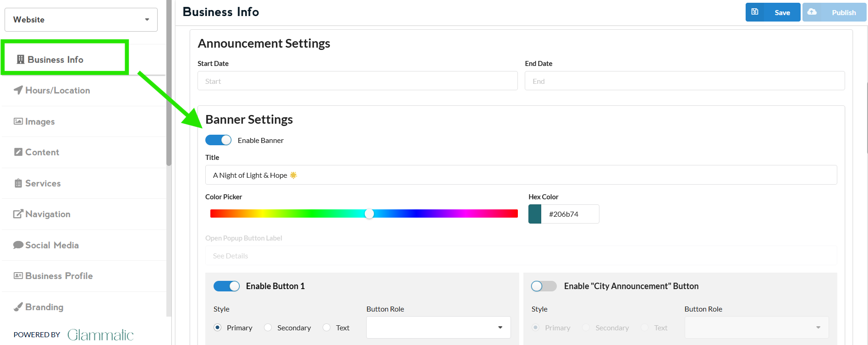Click the Navigation external-link icon

[x=18, y=214]
